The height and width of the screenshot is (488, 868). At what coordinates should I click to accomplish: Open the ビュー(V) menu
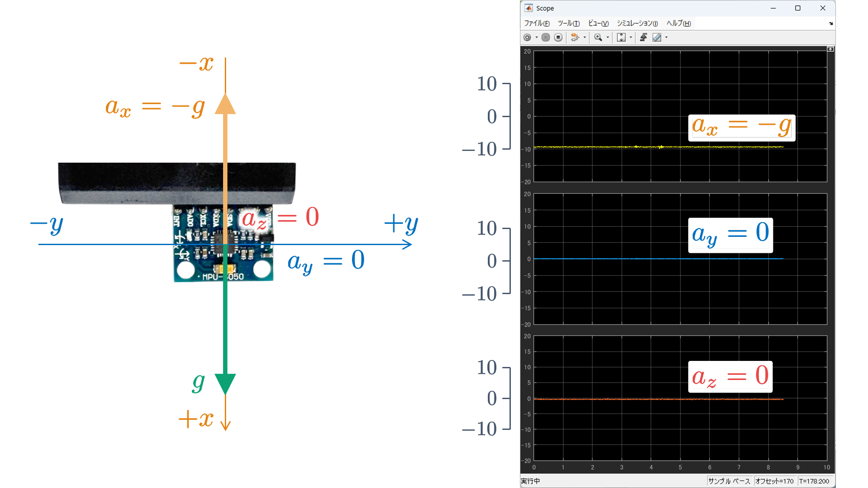point(598,23)
